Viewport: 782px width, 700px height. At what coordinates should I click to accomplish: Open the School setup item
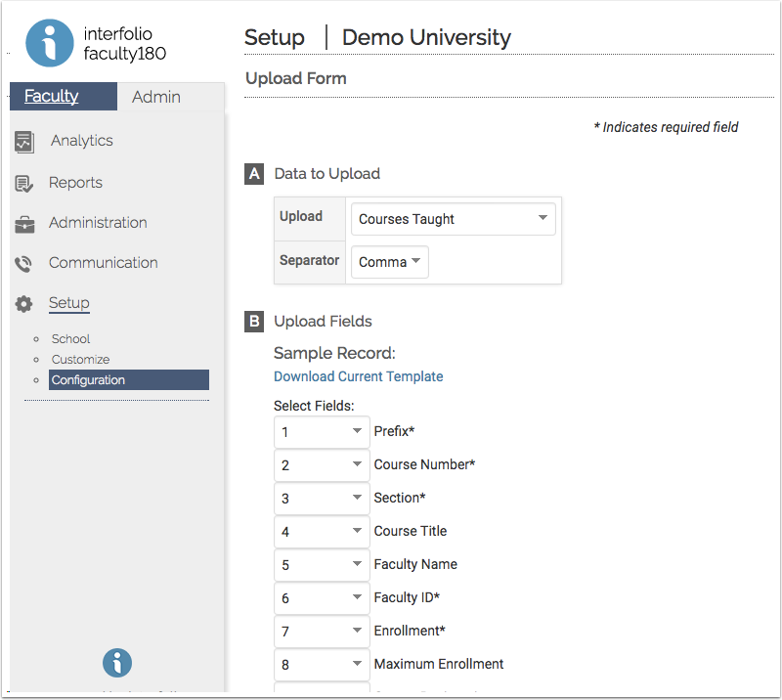click(x=70, y=339)
